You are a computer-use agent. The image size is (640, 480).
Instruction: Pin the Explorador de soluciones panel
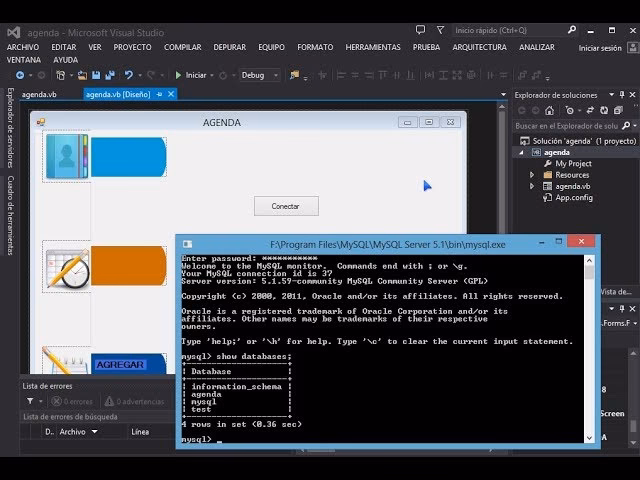click(622, 95)
